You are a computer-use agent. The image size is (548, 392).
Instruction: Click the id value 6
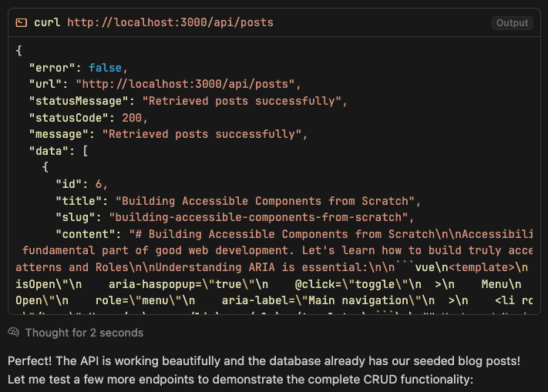pyautogui.click(x=99, y=184)
